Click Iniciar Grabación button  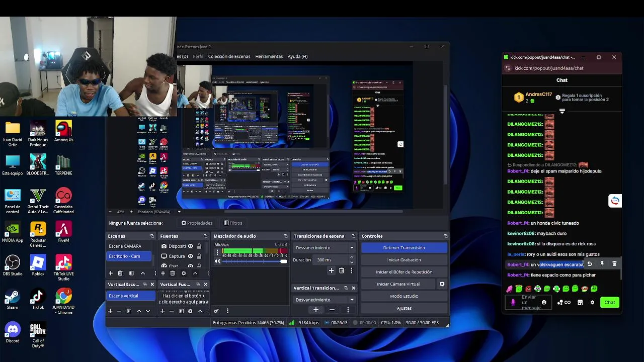pyautogui.click(x=404, y=260)
